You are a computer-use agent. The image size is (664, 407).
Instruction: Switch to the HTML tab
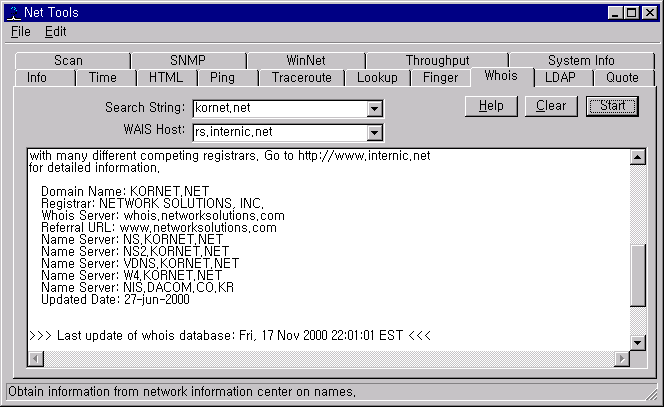(x=167, y=78)
